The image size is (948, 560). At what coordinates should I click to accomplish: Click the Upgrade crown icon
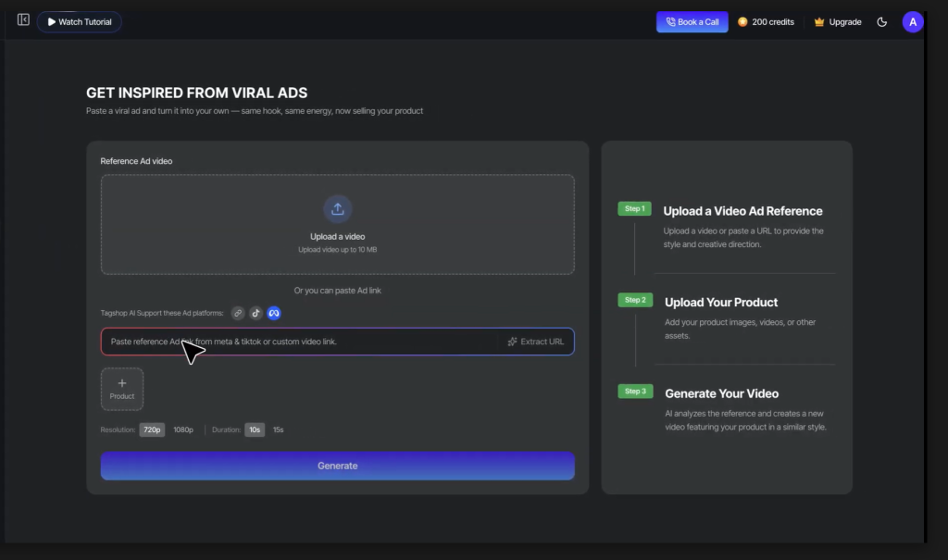click(819, 22)
